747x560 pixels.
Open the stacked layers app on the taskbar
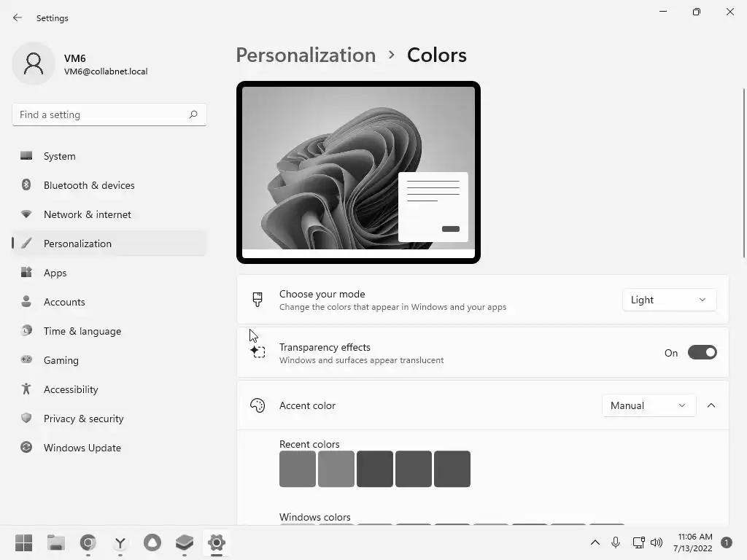(x=185, y=542)
